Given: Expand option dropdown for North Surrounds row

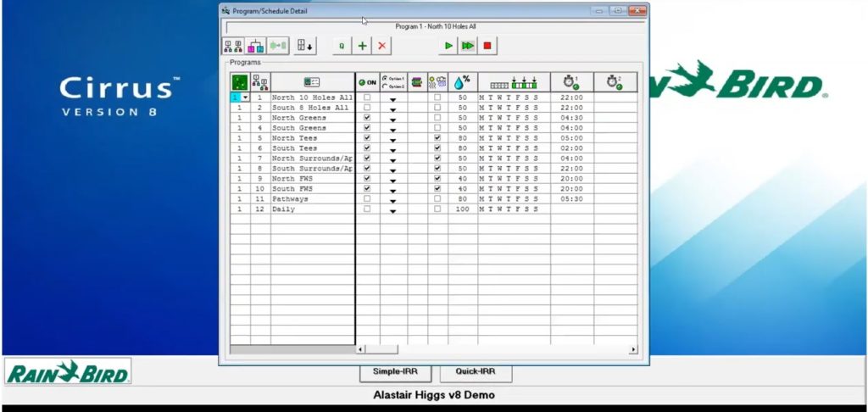Looking at the screenshot, I should pos(393,160).
